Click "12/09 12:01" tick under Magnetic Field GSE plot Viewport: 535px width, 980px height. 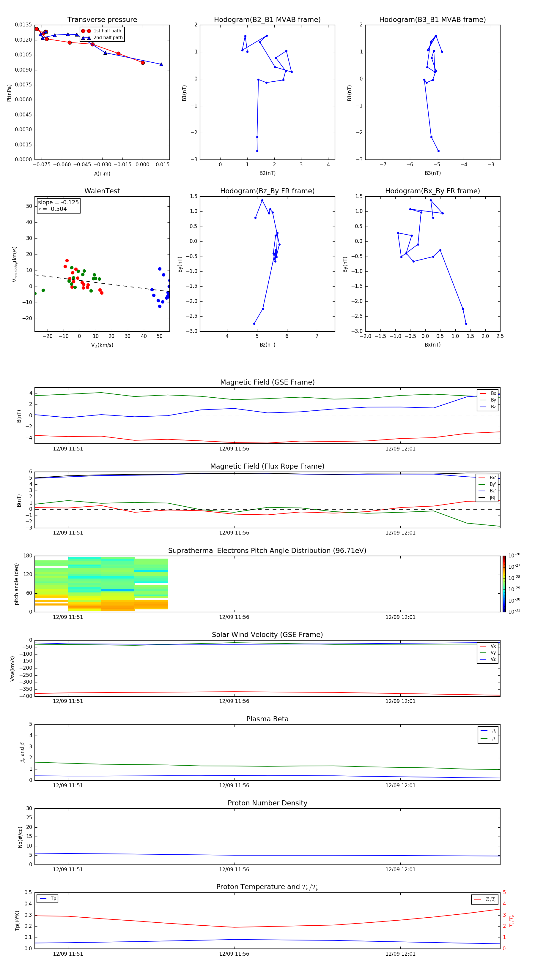pyautogui.click(x=400, y=449)
